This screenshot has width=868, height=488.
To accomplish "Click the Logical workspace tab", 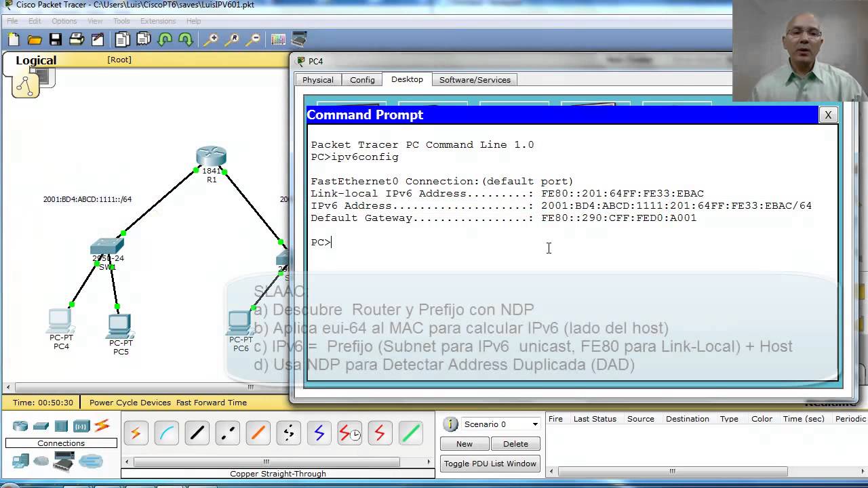I will (36, 60).
